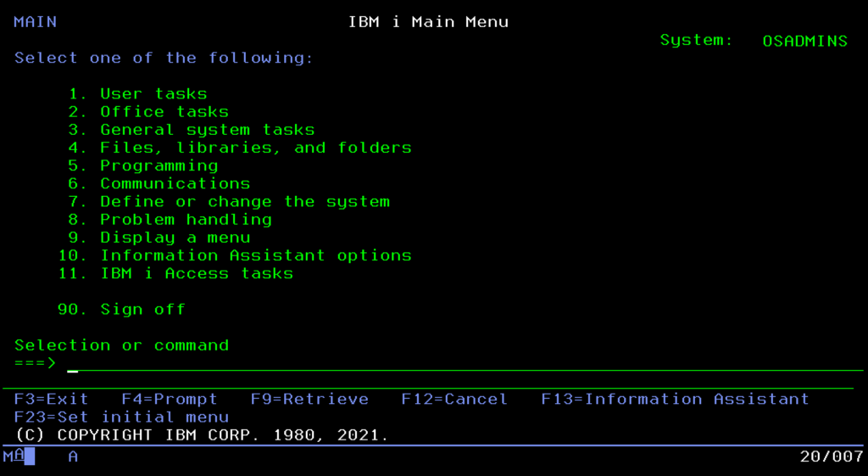Click the F12=Cancel function key

coord(454,399)
